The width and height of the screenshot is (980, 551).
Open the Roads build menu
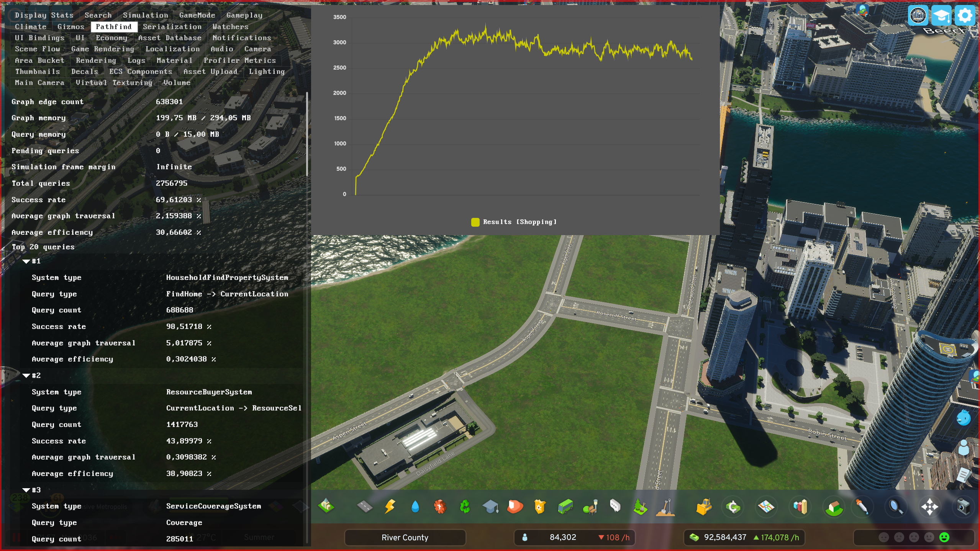(364, 507)
